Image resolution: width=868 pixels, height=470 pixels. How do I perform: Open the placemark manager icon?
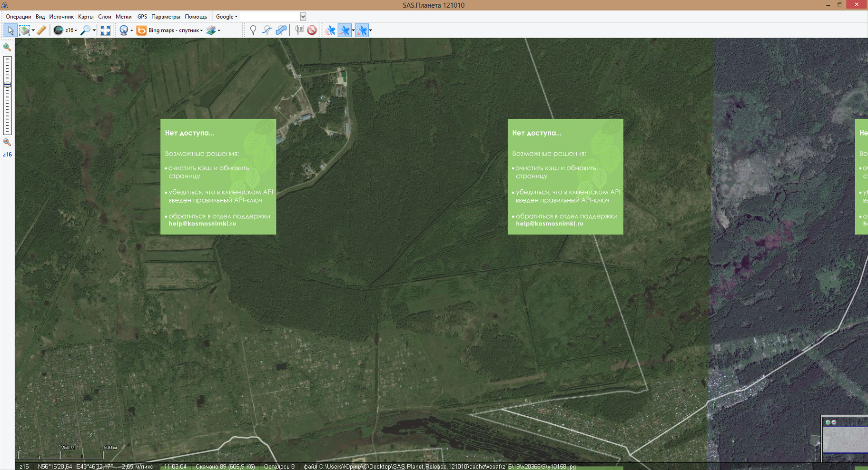(299, 30)
